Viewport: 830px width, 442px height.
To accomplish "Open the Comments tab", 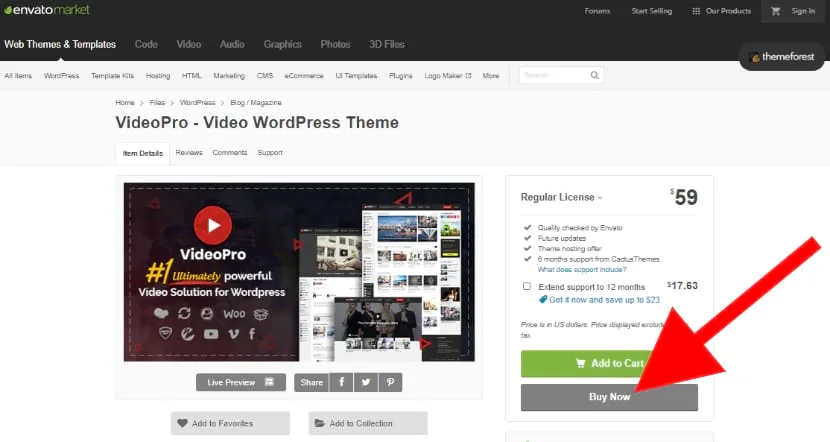I will tap(230, 152).
